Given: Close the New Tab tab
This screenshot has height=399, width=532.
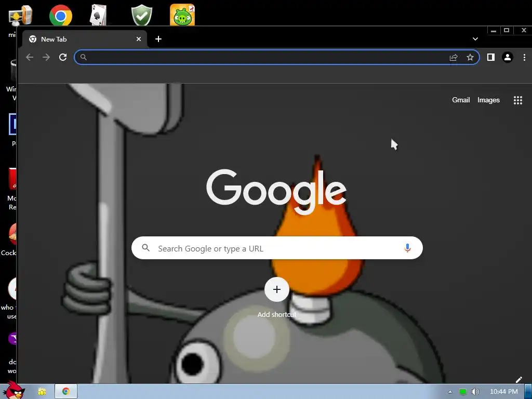Looking at the screenshot, I should (x=138, y=39).
